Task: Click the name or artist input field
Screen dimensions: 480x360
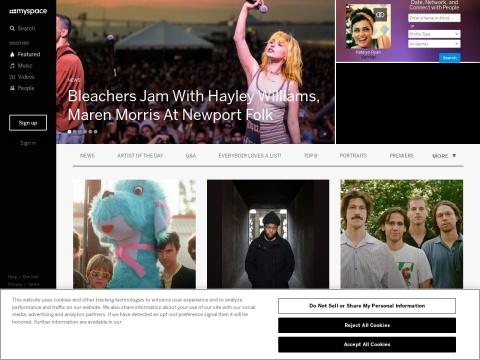Action: tap(434, 18)
